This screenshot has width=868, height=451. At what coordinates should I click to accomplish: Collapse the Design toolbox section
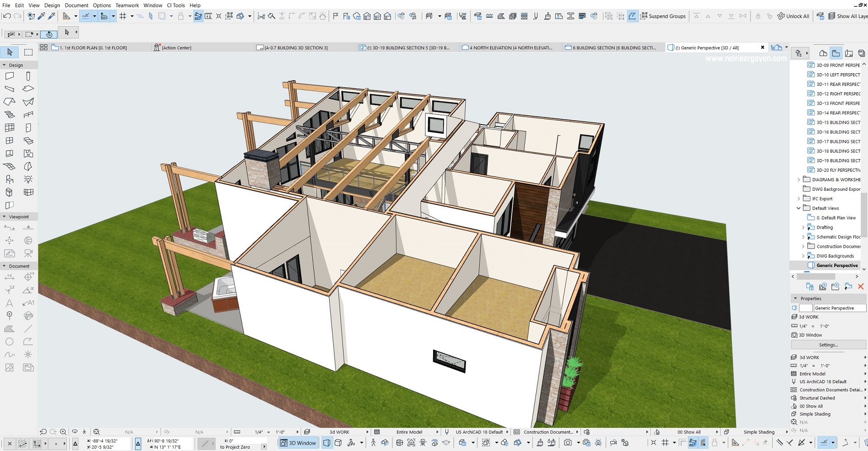[x=4, y=65]
